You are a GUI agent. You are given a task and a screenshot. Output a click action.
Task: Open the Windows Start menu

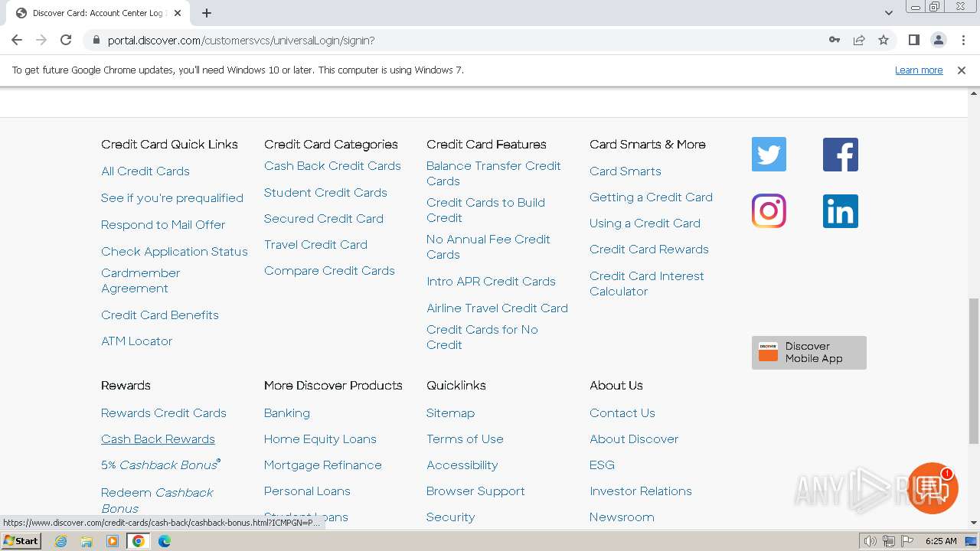click(21, 541)
